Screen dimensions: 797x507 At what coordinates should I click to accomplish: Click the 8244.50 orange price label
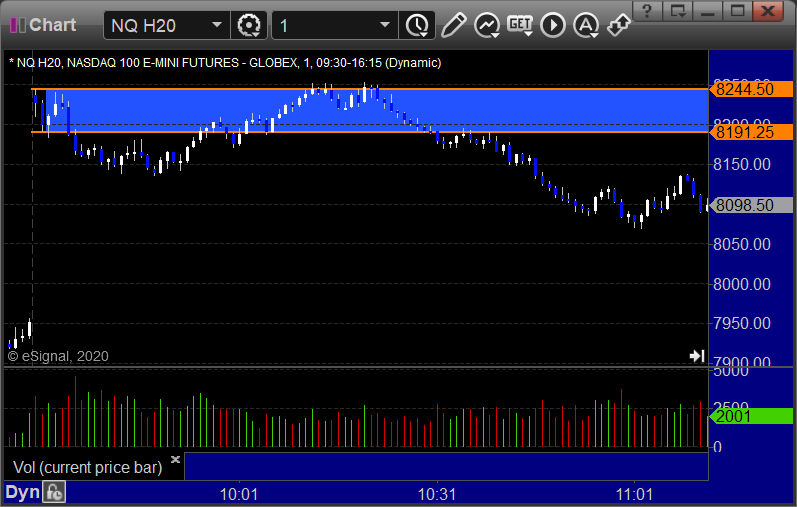(751, 89)
